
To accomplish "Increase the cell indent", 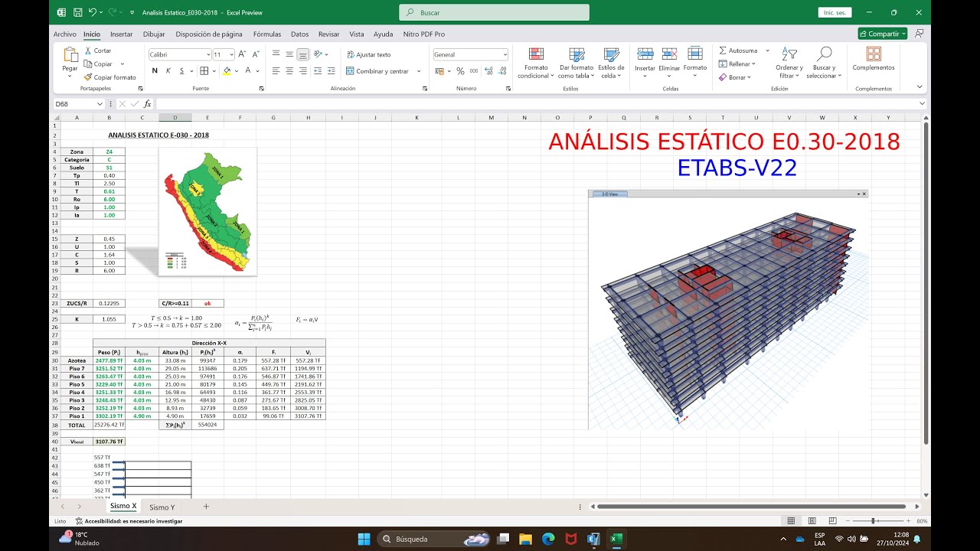I will 331,70.
